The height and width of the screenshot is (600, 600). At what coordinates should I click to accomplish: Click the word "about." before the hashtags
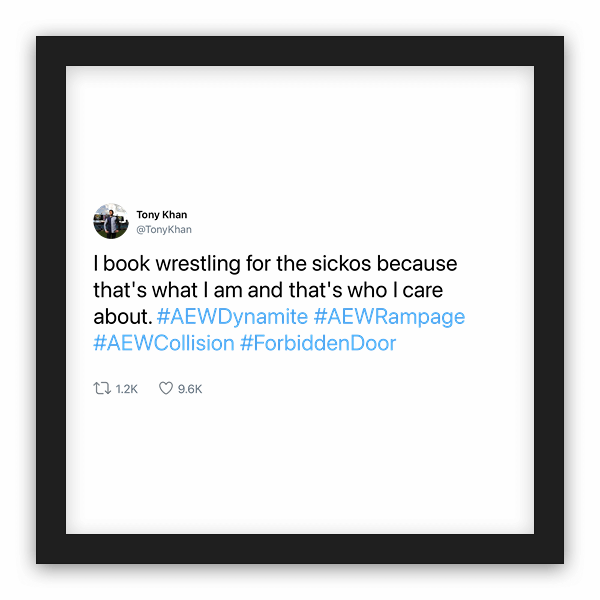pyautogui.click(x=123, y=317)
